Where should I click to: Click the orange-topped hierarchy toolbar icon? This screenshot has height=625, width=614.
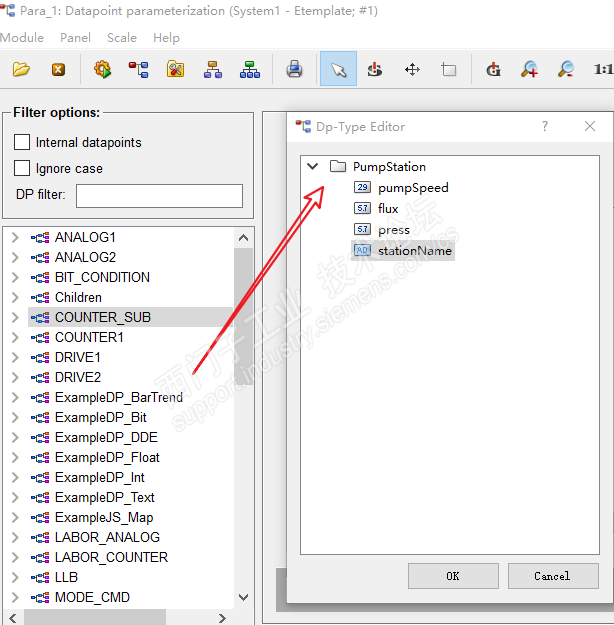coord(213,69)
